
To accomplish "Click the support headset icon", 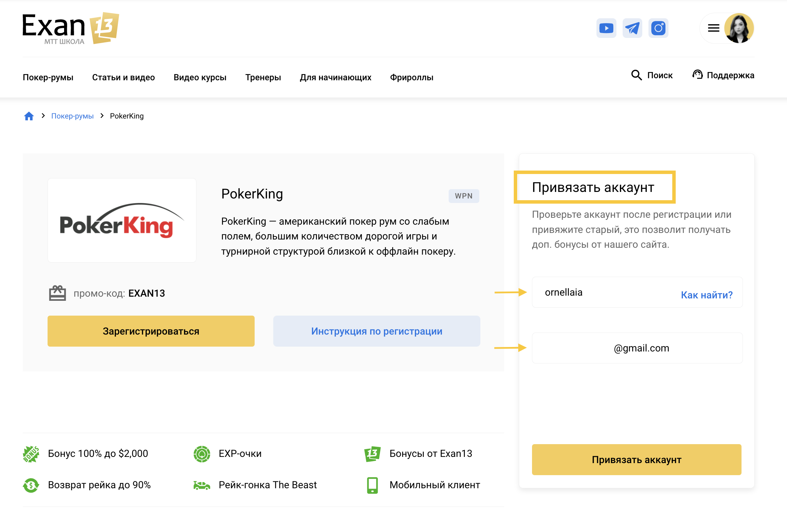I will [x=698, y=74].
